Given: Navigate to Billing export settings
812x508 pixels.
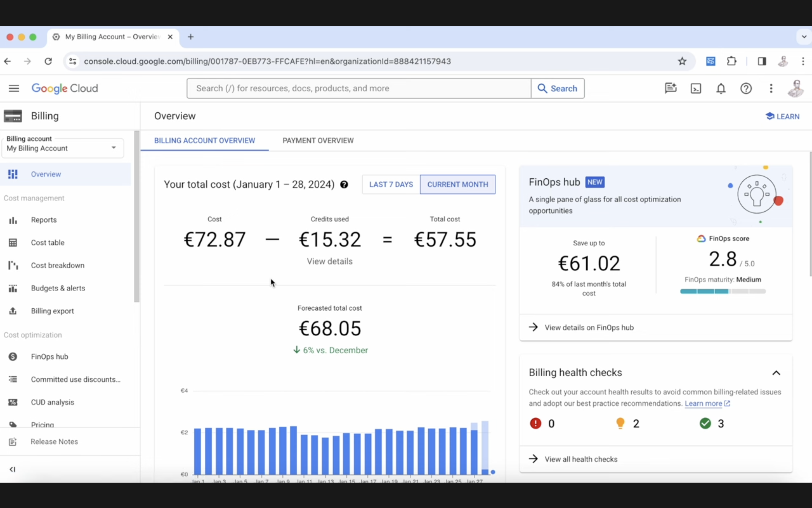Looking at the screenshot, I should click(52, 310).
